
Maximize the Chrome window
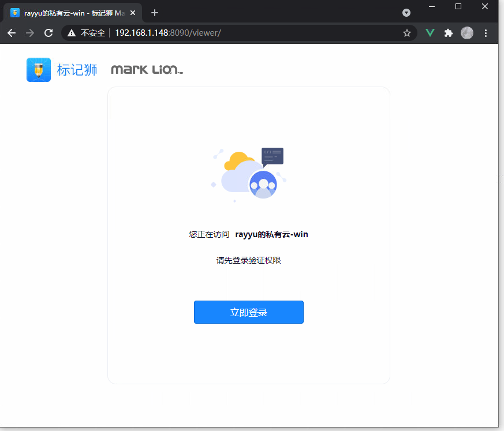(458, 6)
